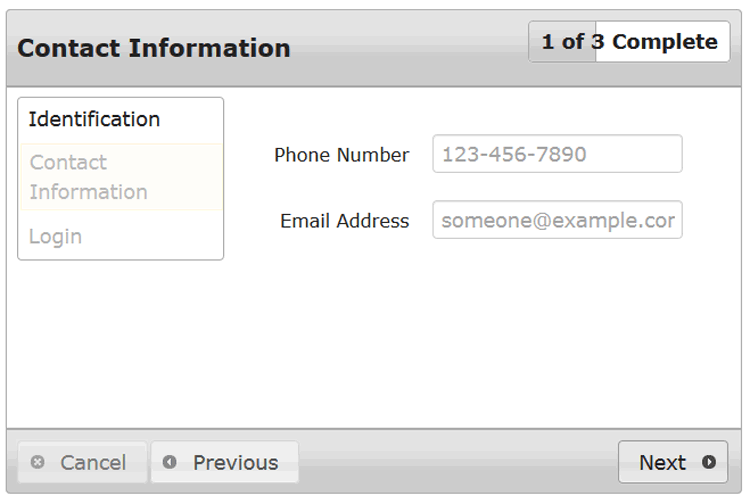Viewport: 750px width, 504px height.
Task: Cancel the wizard with the Cancel button
Action: pyautogui.click(x=82, y=462)
